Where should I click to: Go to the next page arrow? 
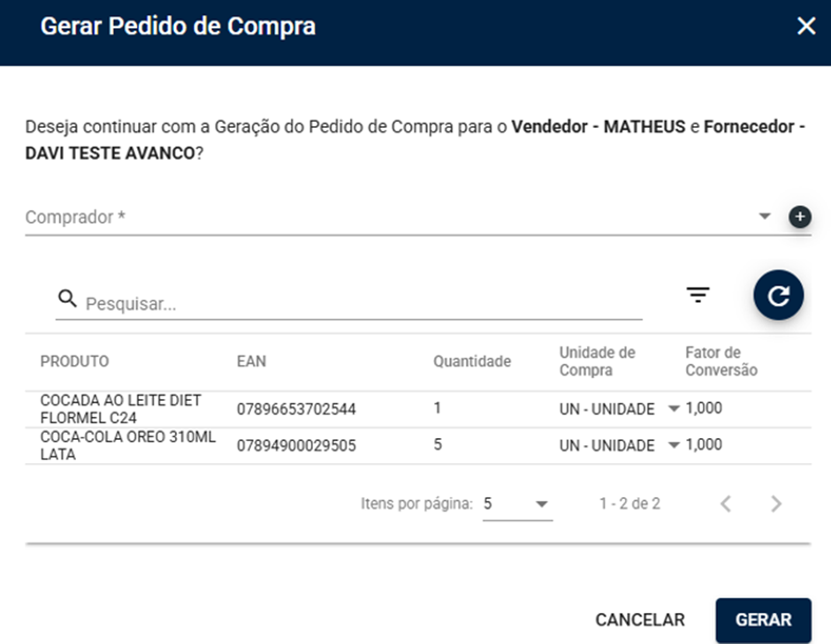776,504
